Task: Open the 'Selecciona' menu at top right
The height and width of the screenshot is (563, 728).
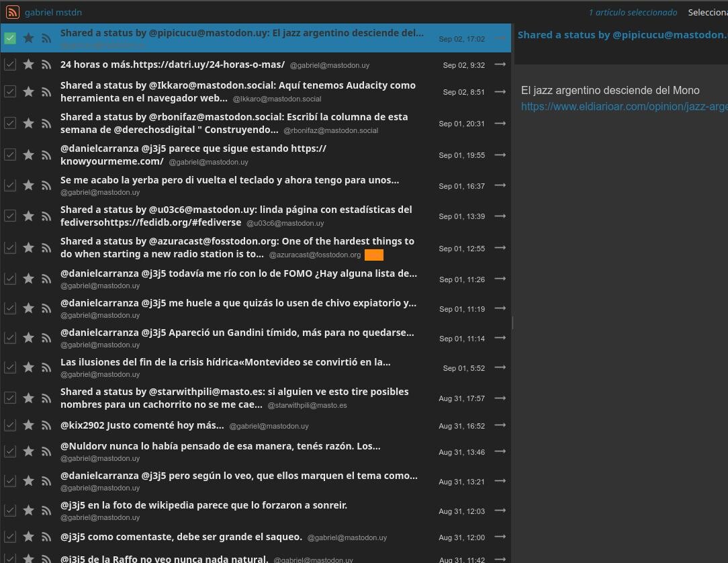Action: pos(707,12)
